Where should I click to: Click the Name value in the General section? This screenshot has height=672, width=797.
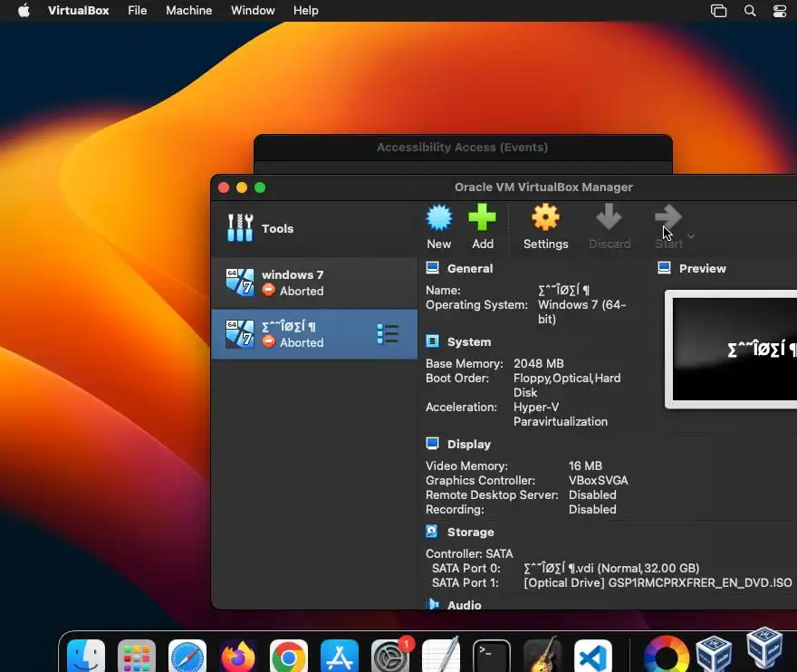pos(563,290)
